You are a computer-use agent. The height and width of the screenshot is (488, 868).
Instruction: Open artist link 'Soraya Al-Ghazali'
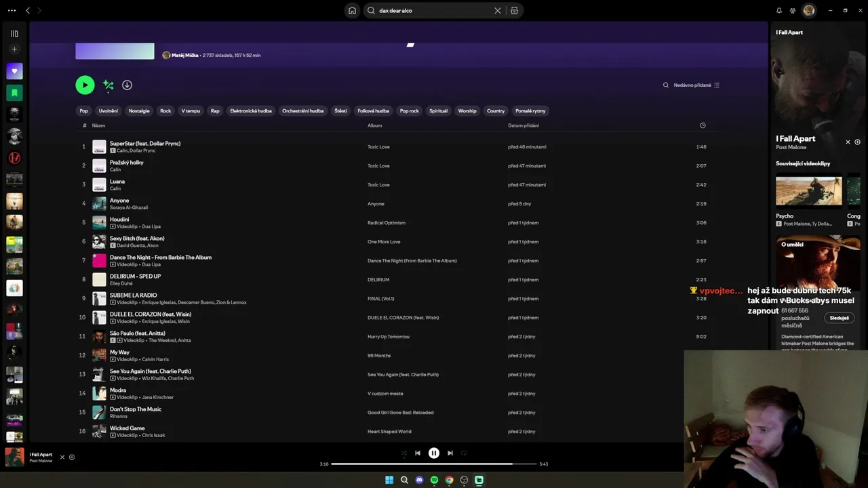129,207
